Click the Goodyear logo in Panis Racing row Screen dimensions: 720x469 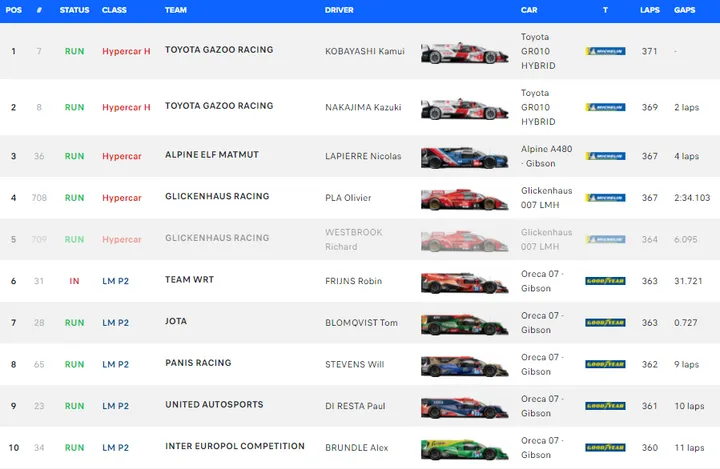pyautogui.click(x=605, y=364)
